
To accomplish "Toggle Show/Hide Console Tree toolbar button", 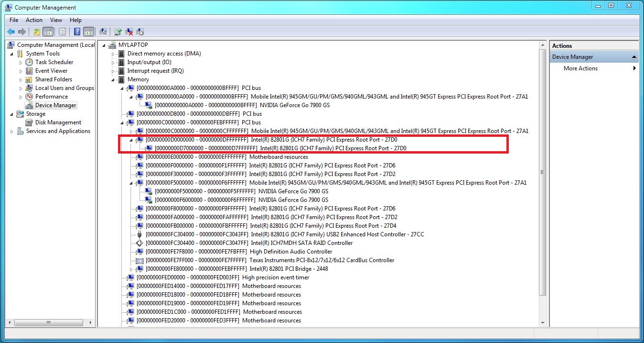I will (48, 32).
